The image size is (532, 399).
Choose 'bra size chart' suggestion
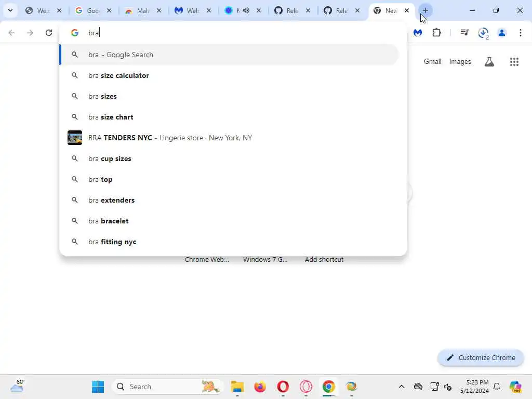pos(230,117)
